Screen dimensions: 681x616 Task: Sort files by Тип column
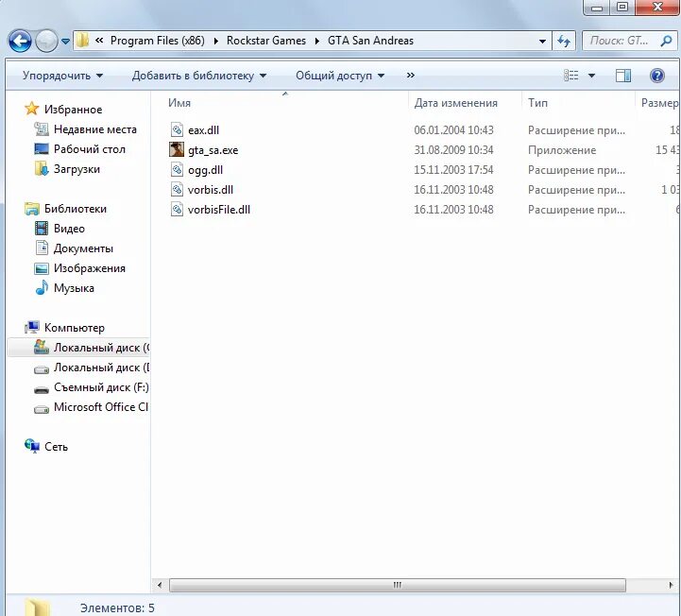[537, 103]
